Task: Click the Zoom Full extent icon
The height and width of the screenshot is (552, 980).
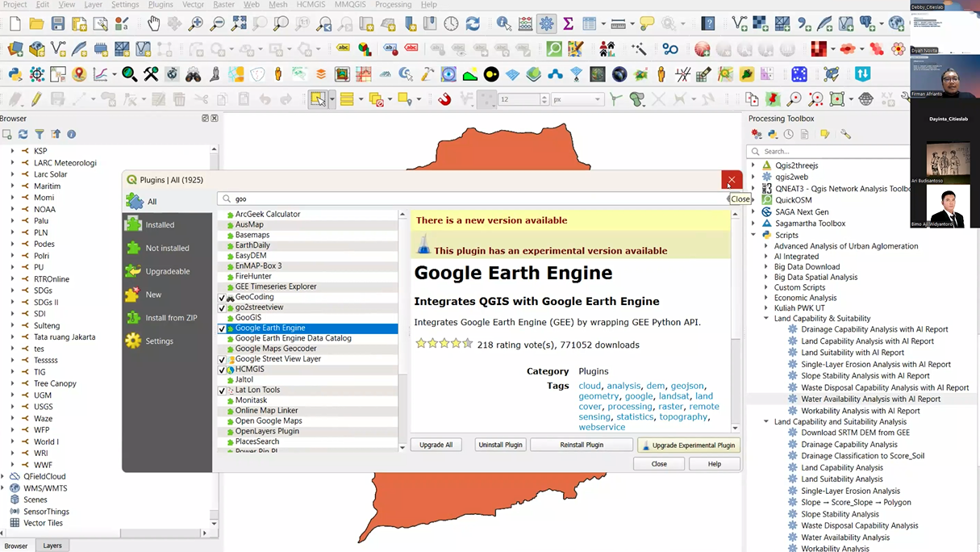Action: click(x=240, y=24)
